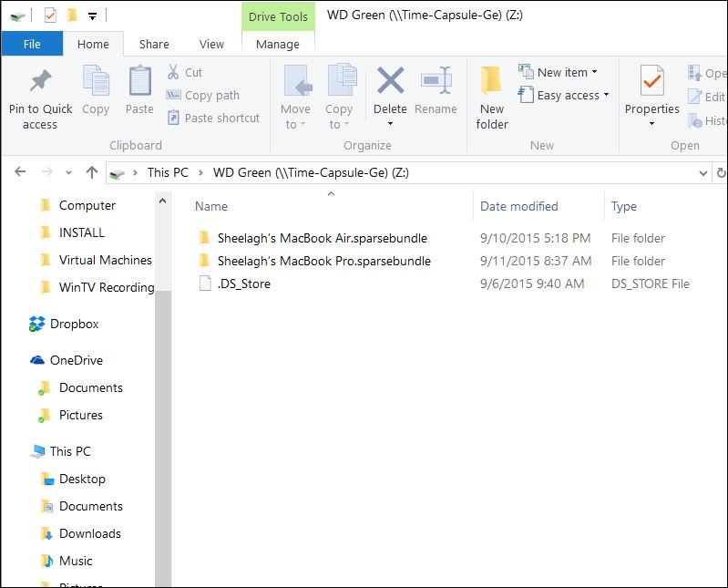Click Paste shortcut in the ribbon

point(213,118)
